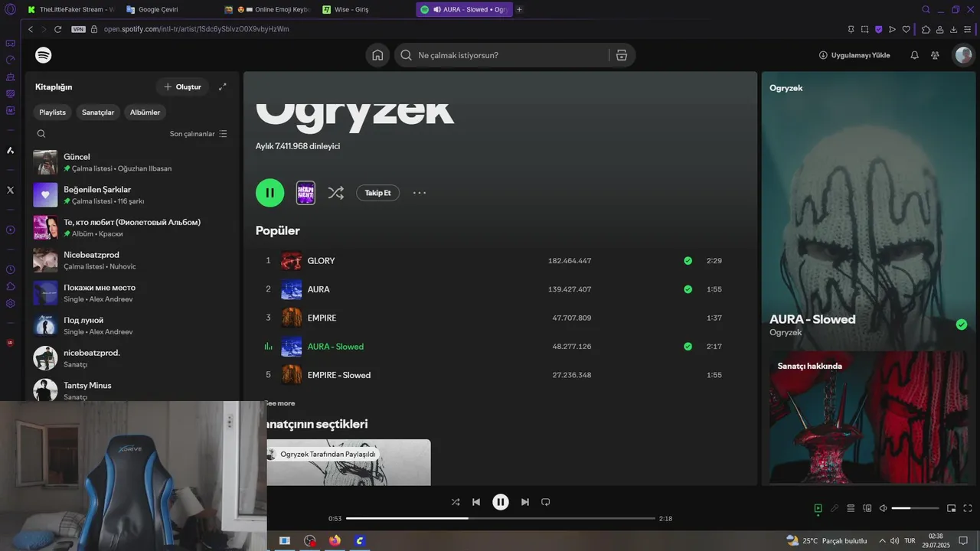Open the TUR input language selector

tap(910, 540)
